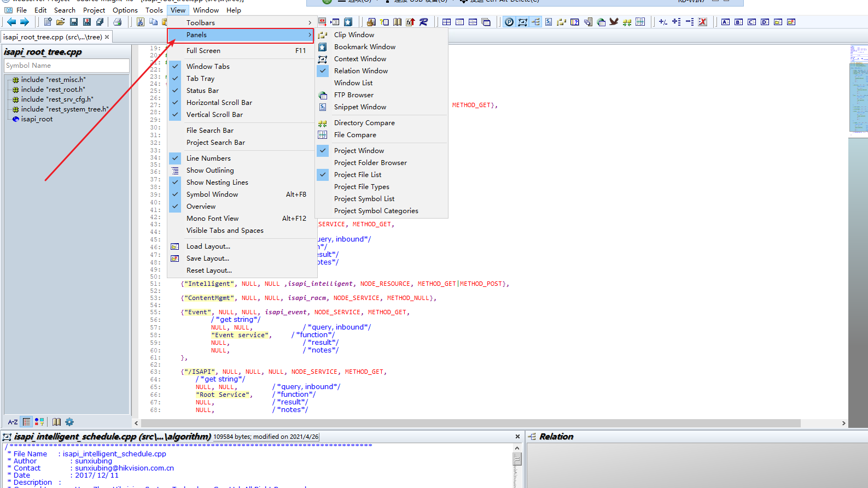Open Snippet Window panel
The image size is (868, 488).
pyautogui.click(x=381, y=107)
